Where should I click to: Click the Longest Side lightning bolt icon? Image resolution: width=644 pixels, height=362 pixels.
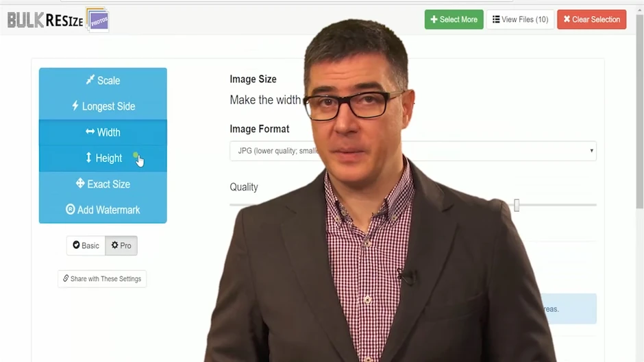pos(75,106)
